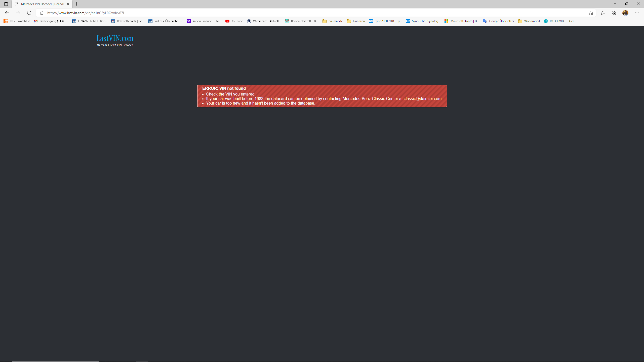
Task: Open ING - Watchlist bookmark
Action: 17,21
